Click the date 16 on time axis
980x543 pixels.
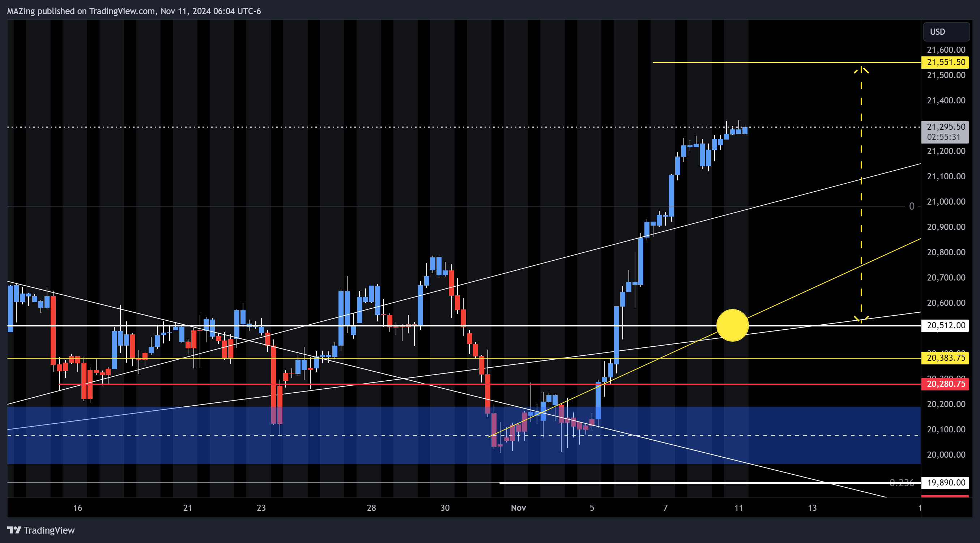coord(78,508)
